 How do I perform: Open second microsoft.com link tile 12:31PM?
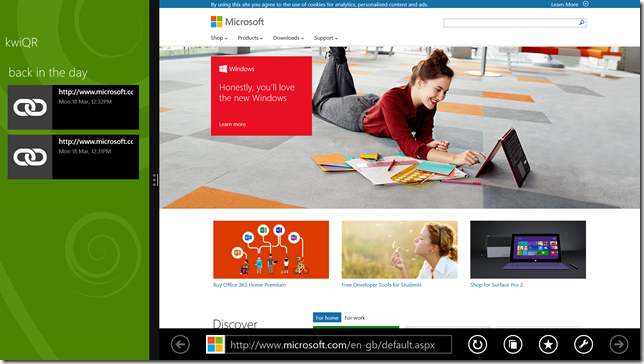tap(73, 157)
